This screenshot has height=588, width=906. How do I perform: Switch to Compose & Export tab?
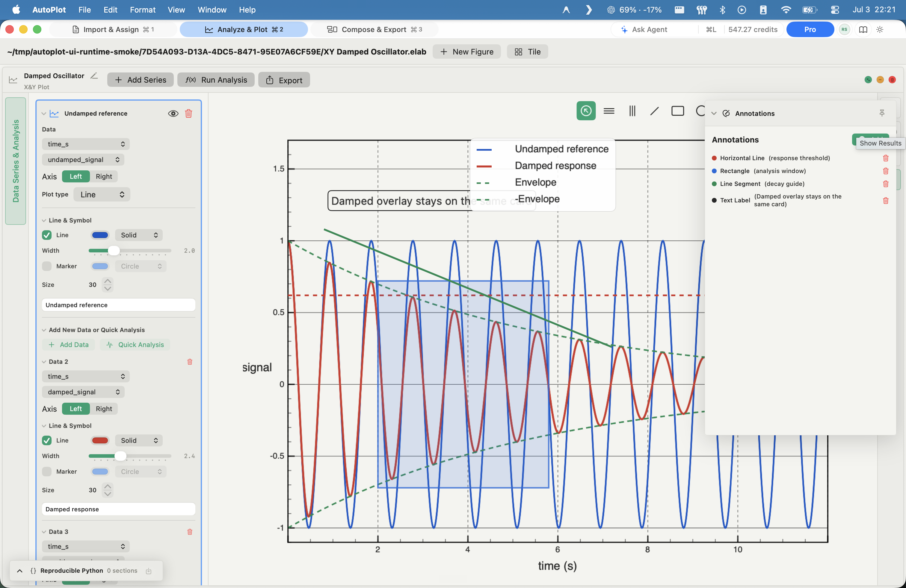point(375,29)
